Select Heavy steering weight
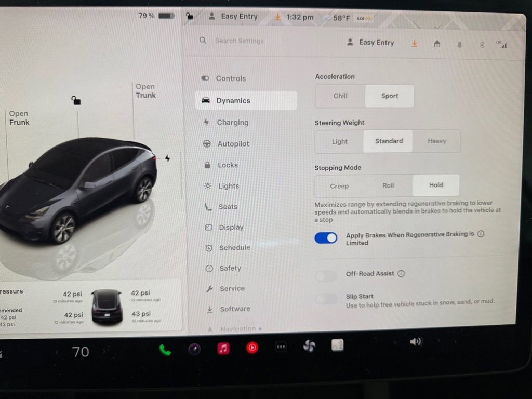 pyautogui.click(x=436, y=141)
